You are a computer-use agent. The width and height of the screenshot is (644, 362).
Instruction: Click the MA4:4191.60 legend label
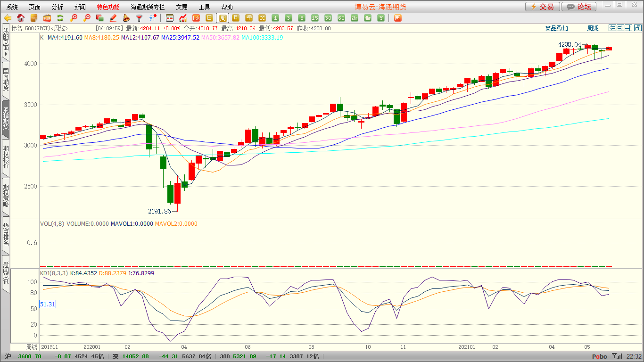65,37
